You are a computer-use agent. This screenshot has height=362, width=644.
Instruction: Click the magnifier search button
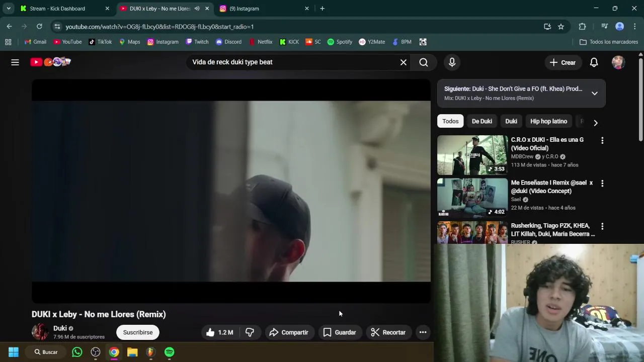[424, 62]
